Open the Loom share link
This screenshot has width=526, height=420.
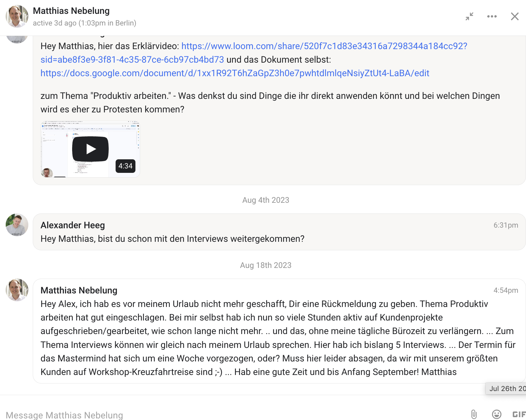pyautogui.click(x=254, y=53)
